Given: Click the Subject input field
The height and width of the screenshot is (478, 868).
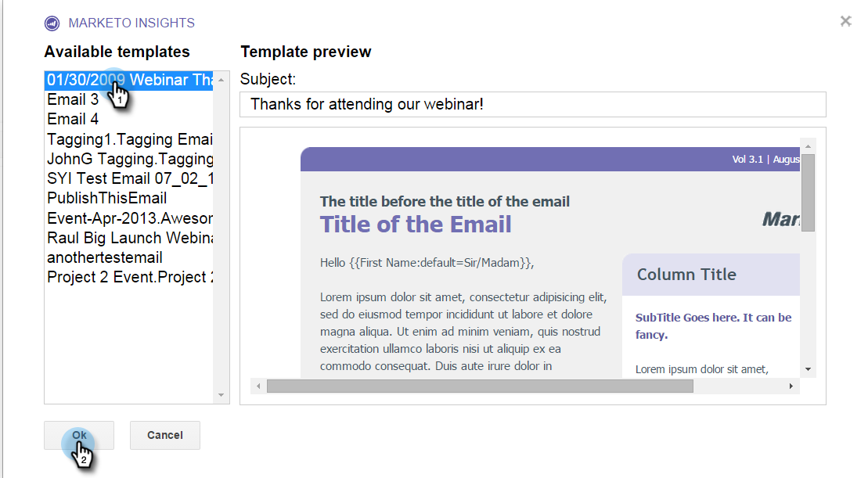Looking at the screenshot, I should (532, 104).
